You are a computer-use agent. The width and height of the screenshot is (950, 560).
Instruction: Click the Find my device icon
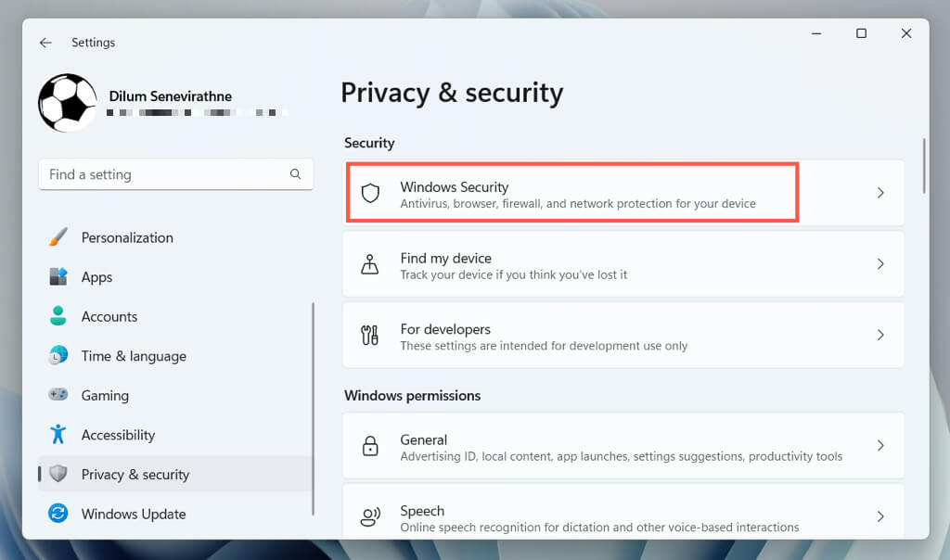370,264
